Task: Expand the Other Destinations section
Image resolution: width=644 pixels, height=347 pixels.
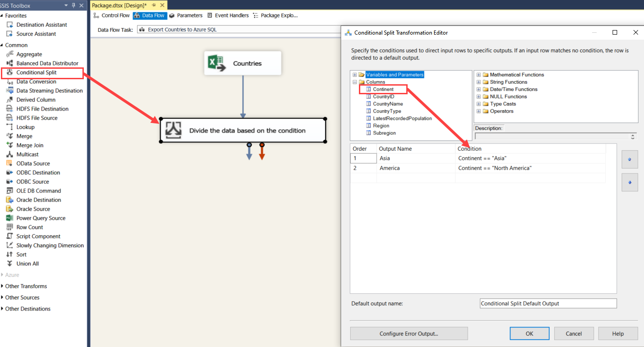Action: pos(2,309)
